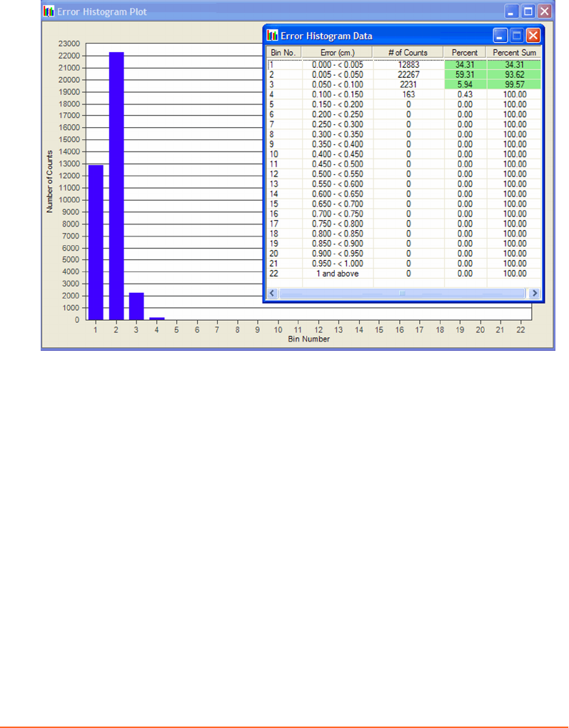Select error range 0.950 - < 1.000
The image size is (569, 728).
338,264
